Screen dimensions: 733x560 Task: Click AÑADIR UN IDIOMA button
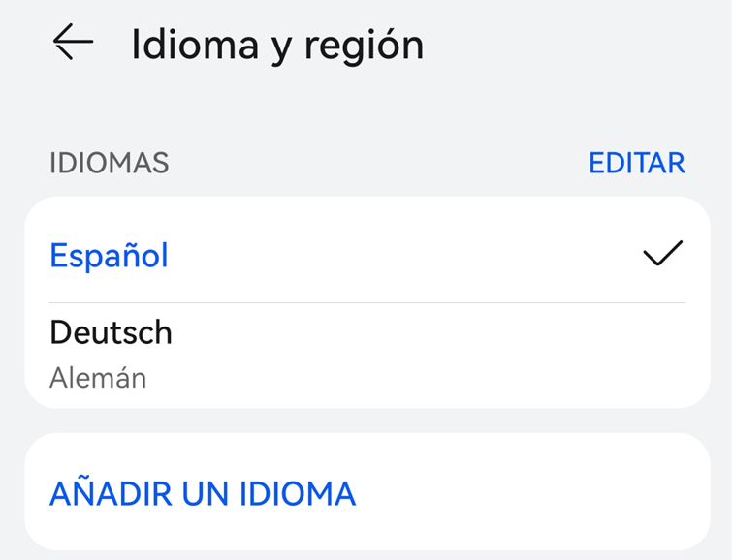[203, 494]
